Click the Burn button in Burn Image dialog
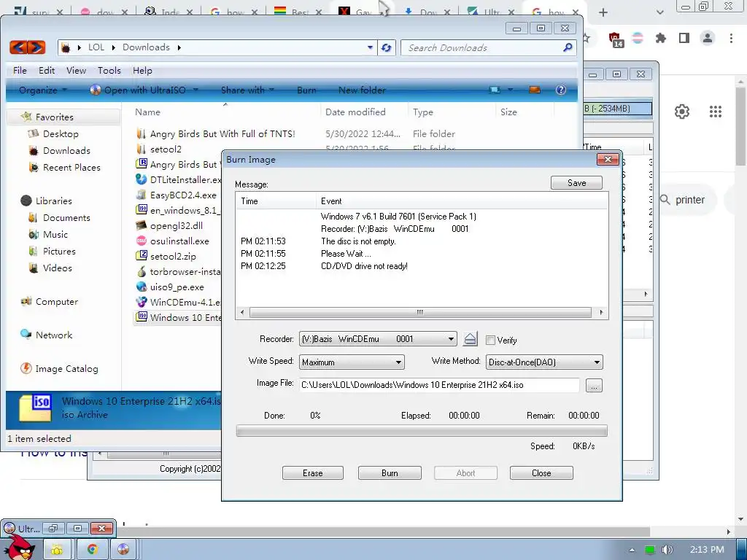 click(x=390, y=472)
